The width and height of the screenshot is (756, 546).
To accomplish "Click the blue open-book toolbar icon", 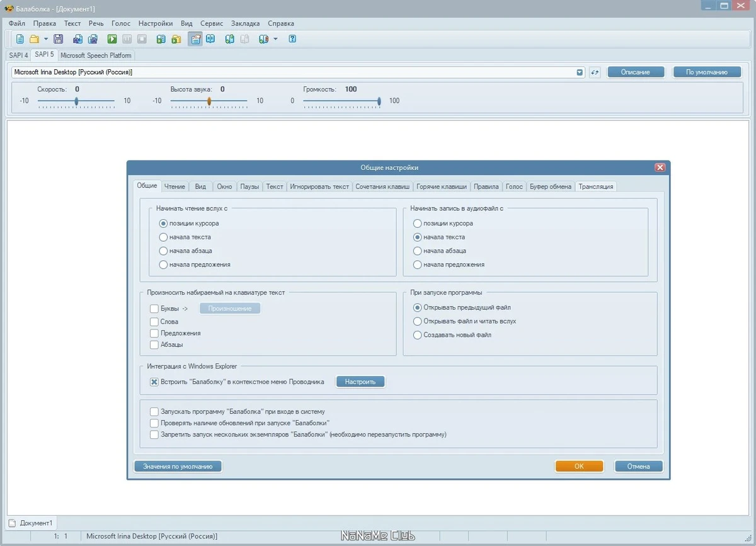I will (x=210, y=39).
